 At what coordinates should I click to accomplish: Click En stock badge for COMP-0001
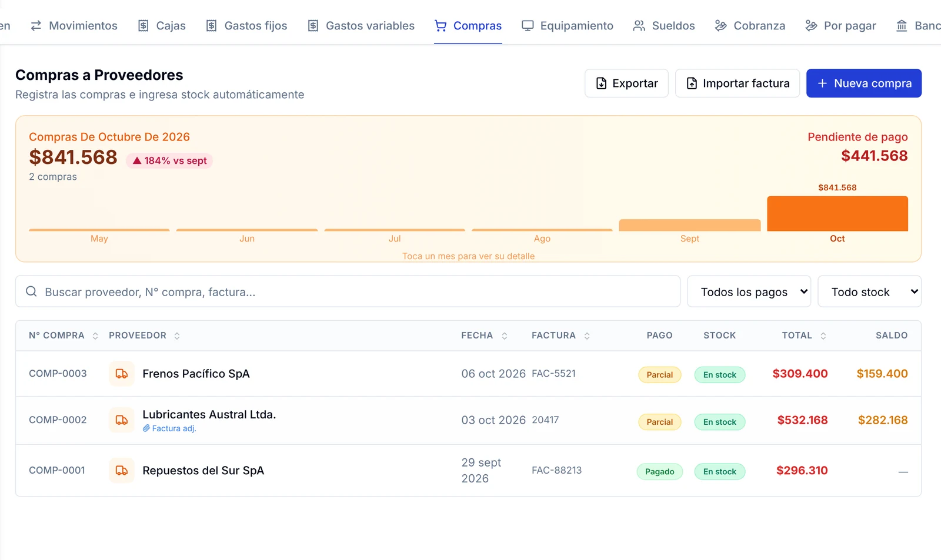point(720,471)
